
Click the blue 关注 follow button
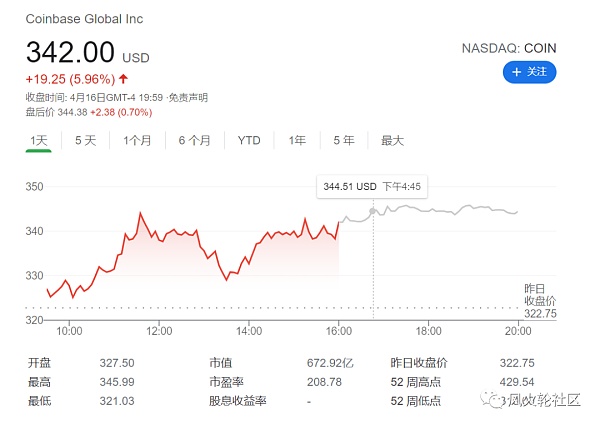click(529, 72)
